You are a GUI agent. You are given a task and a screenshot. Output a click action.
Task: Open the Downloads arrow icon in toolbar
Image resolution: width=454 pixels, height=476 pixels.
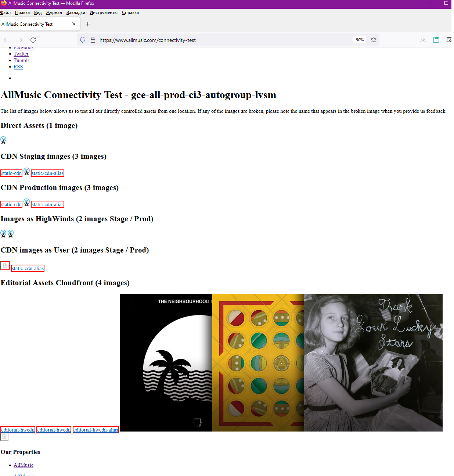point(423,40)
